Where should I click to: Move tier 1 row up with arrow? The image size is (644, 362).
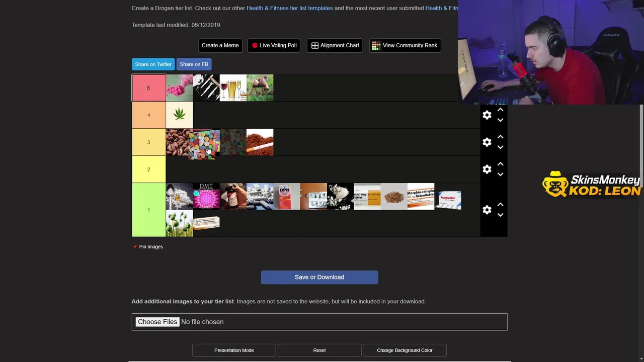(x=500, y=204)
